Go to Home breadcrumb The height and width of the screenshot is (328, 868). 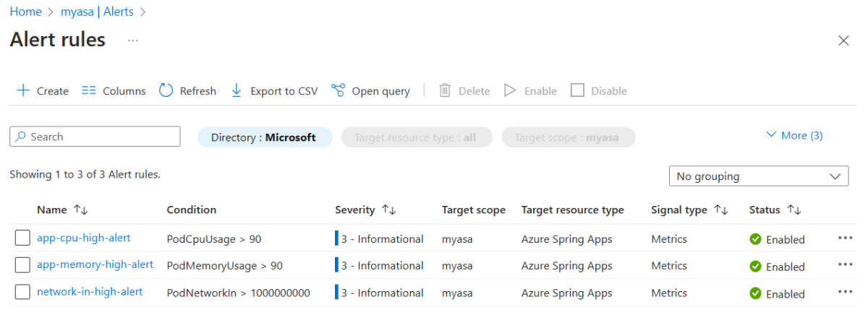coord(25,12)
